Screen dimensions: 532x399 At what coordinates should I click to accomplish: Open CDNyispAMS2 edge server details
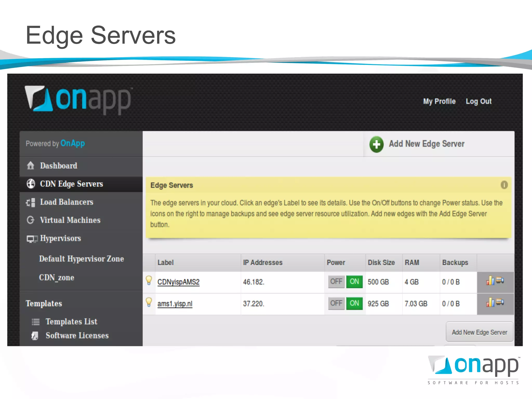point(178,282)
